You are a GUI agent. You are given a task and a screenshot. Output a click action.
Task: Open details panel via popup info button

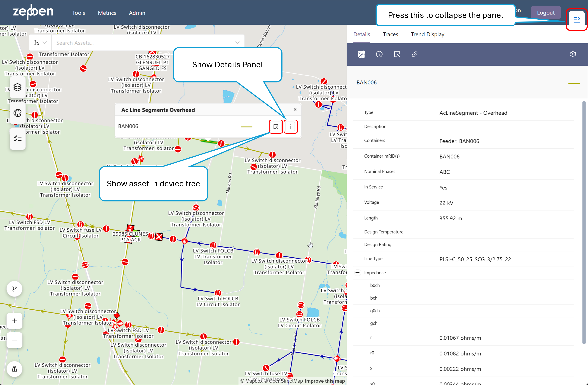[x=290, y=127]
